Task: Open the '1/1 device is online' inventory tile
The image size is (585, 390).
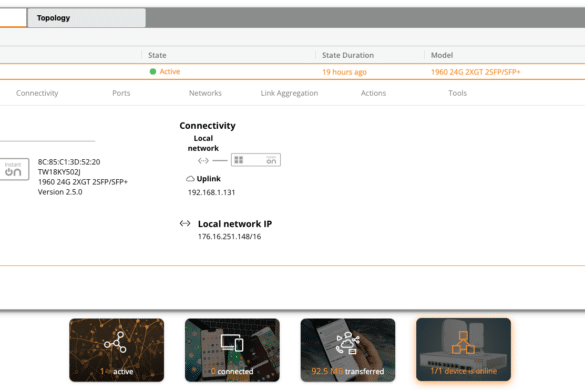Action: click(x=463, y=350)
